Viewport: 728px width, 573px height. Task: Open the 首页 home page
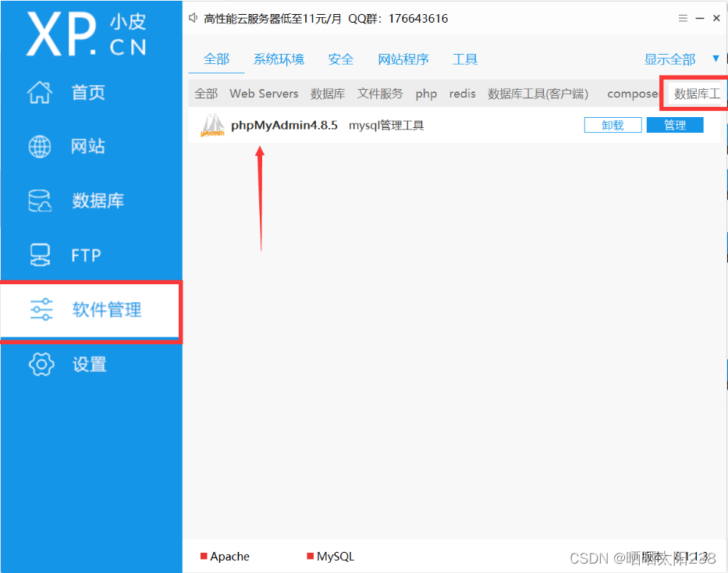click(x=70, y=92)
